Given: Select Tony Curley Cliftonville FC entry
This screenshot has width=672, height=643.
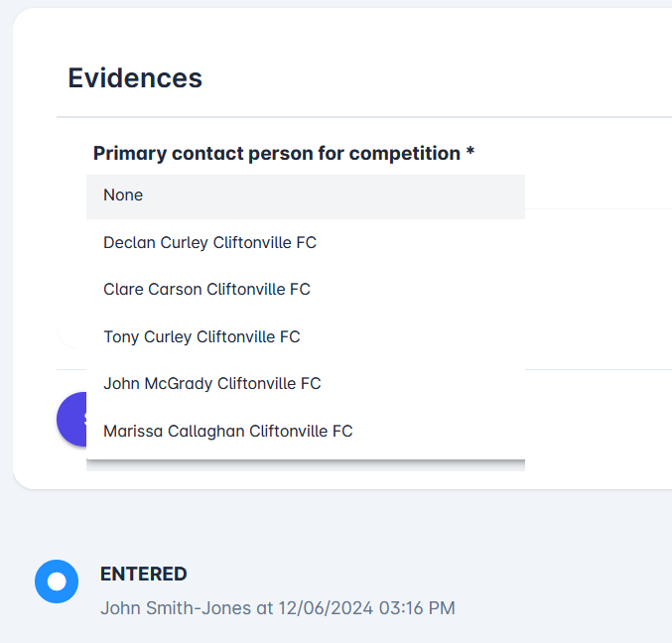Looking at the screenshot, I should point(202,336).
